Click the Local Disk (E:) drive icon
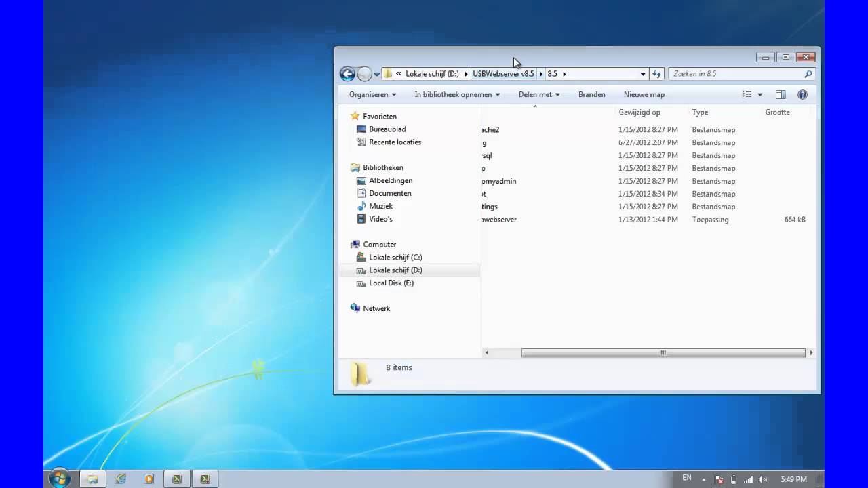868x488 pixels. point(361,283)
